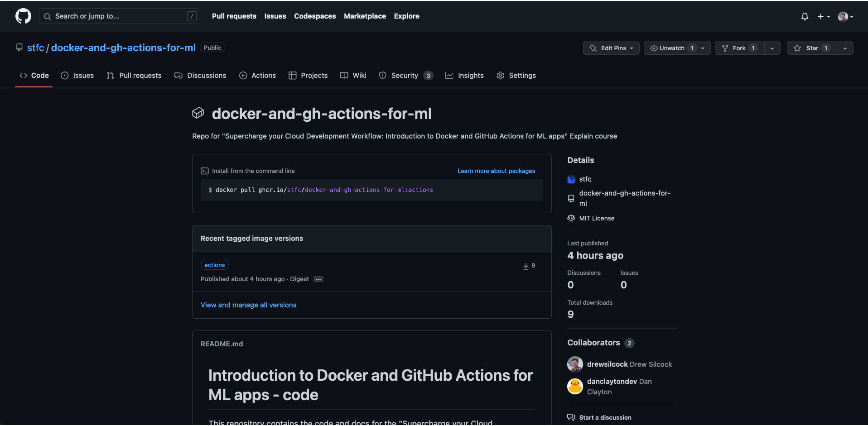The width and height of the screenshot is (868, 426).
Task: Open Marketplace from the top navigation
Action: click(x=365, y=16)
